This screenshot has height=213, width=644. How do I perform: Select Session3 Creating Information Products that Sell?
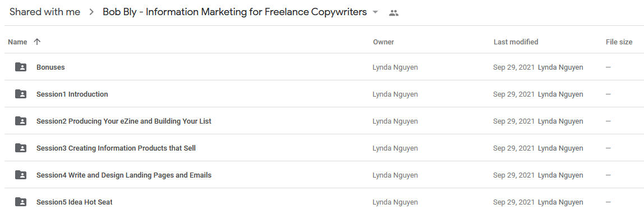click(x=116, y=148)
